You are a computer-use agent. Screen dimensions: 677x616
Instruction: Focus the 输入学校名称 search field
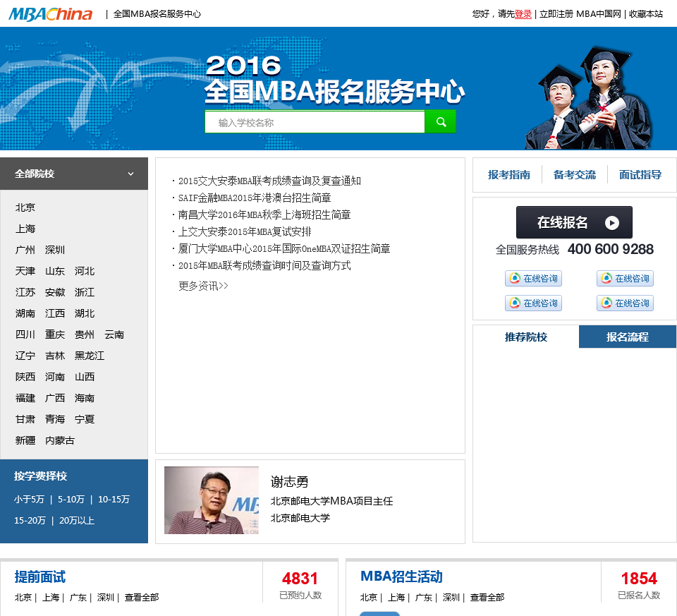click(315, 122)
